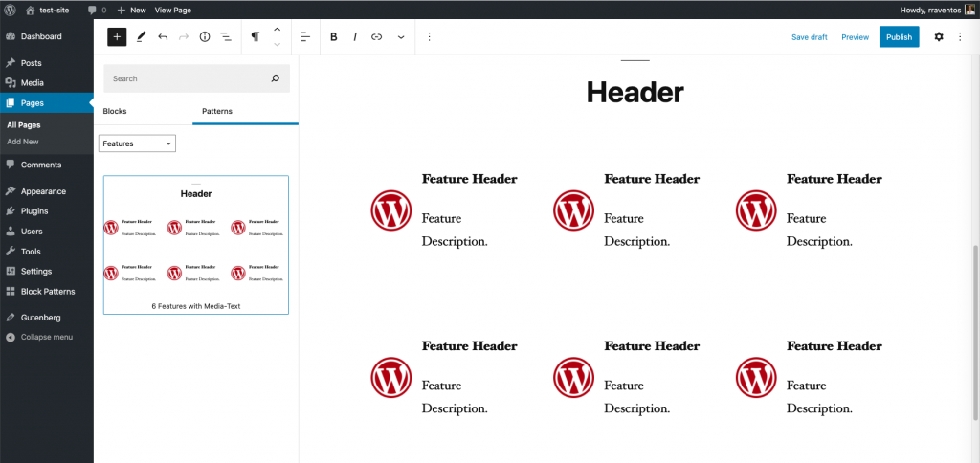This screenshot has height=463, width=980.
Task: Click View Page in admin bar
Action: 172,10
